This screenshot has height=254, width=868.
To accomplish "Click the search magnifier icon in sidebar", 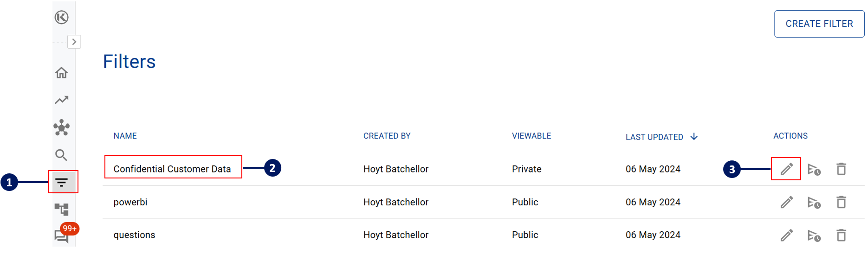I will click(61, 155).
